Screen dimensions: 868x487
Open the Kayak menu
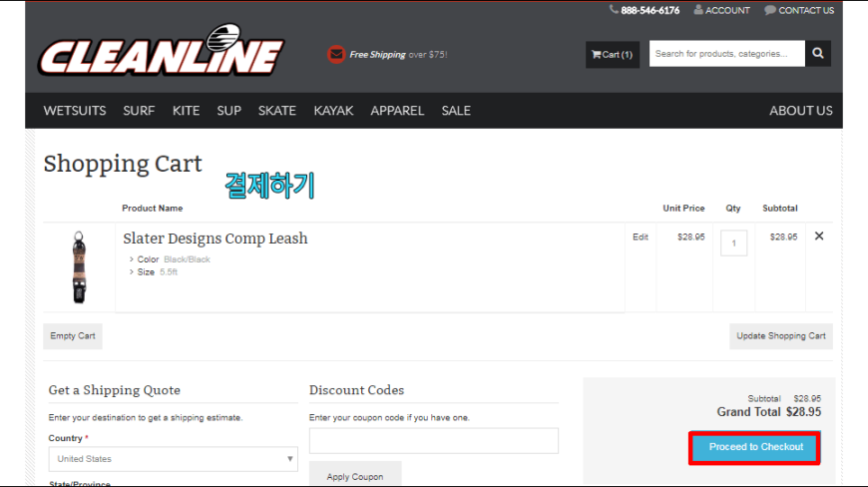[334, 111]
